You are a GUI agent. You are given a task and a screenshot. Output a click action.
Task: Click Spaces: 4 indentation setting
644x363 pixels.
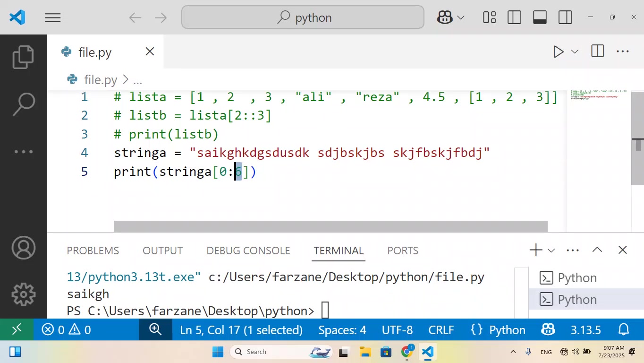pyautogui.click(x=342, y=329)
